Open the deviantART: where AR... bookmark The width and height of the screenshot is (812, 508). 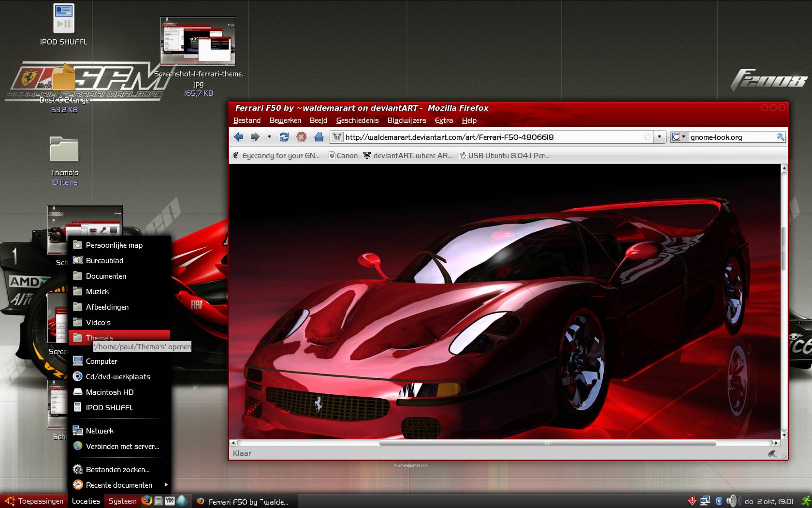[x=407, y=156]
